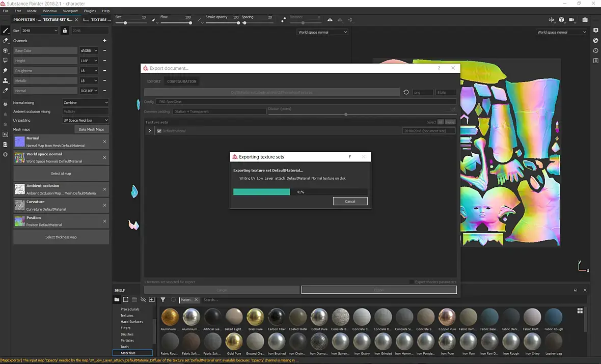Expand the DefaultMaterial texture set row
Screen dimensions: 601x364
149,131
